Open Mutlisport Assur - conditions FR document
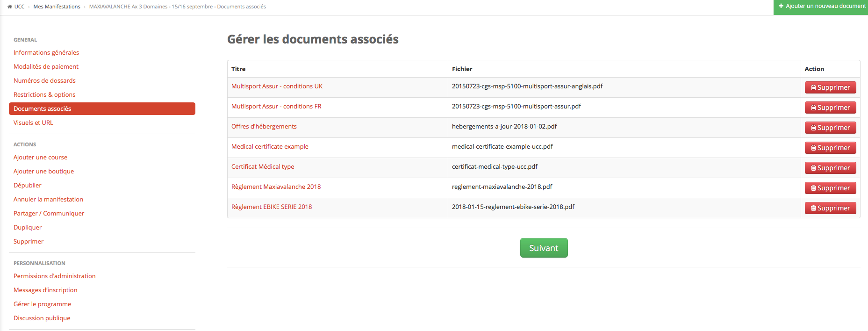The width and height of the screenshot is (868, 331). 276,106
